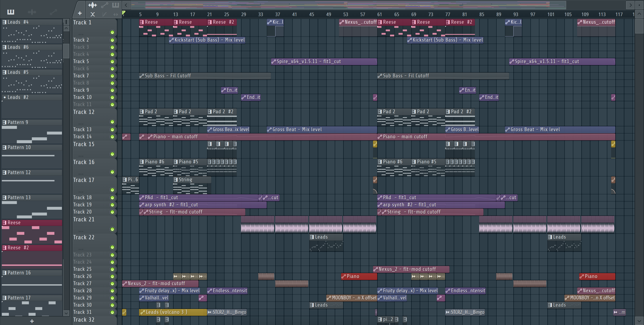Click the double-arrow stretch icon in playlist toolbar

[116, 14]
